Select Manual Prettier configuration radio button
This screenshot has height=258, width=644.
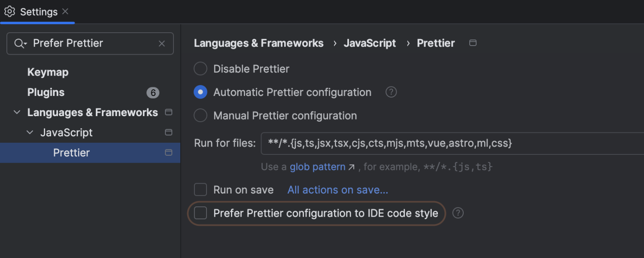(200, 116)
